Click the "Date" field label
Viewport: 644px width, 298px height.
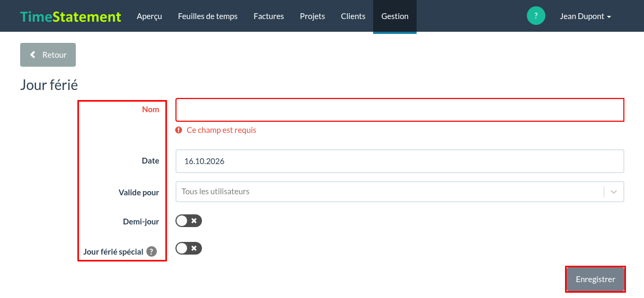click(151, 160)
